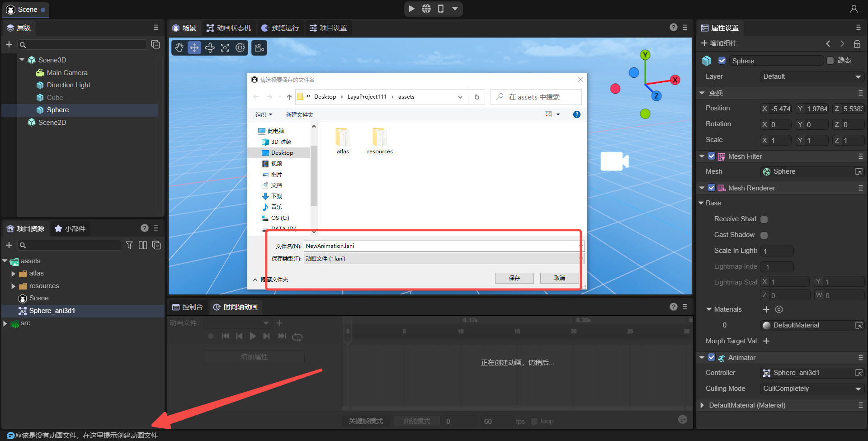Switch to the console tab
Viewport: 868px width, 441px height.
tap(188, 307)
